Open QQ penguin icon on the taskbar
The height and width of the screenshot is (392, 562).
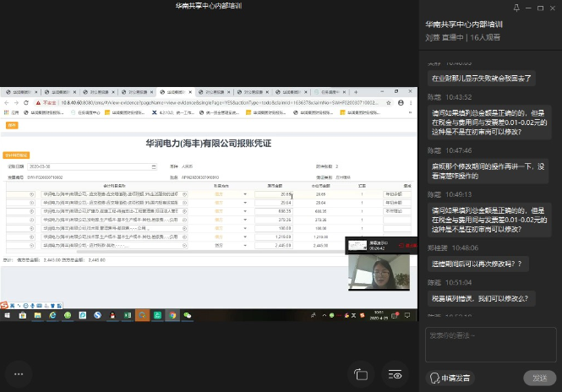(112, 315)
